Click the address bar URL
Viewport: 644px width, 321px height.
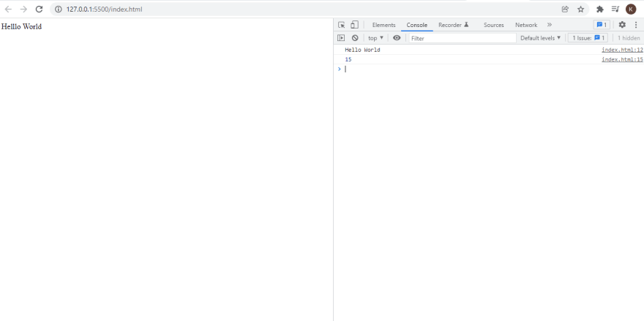(105, 9)
